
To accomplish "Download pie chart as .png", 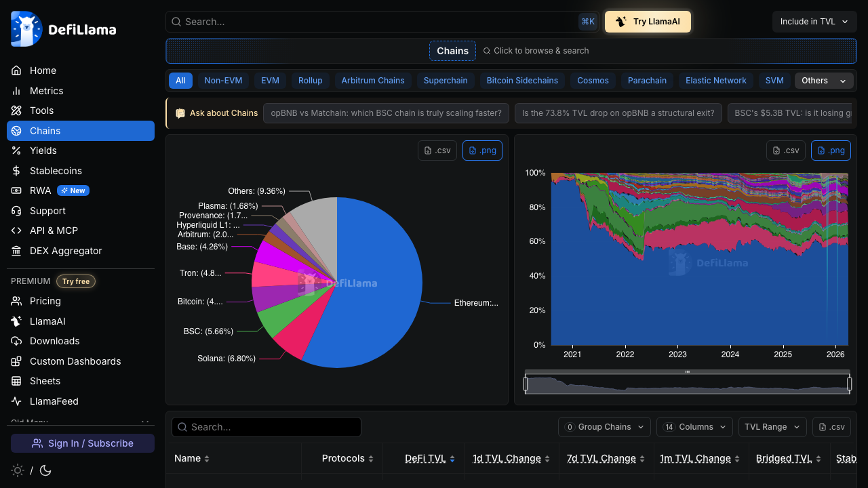I will (x=482, y=150).
